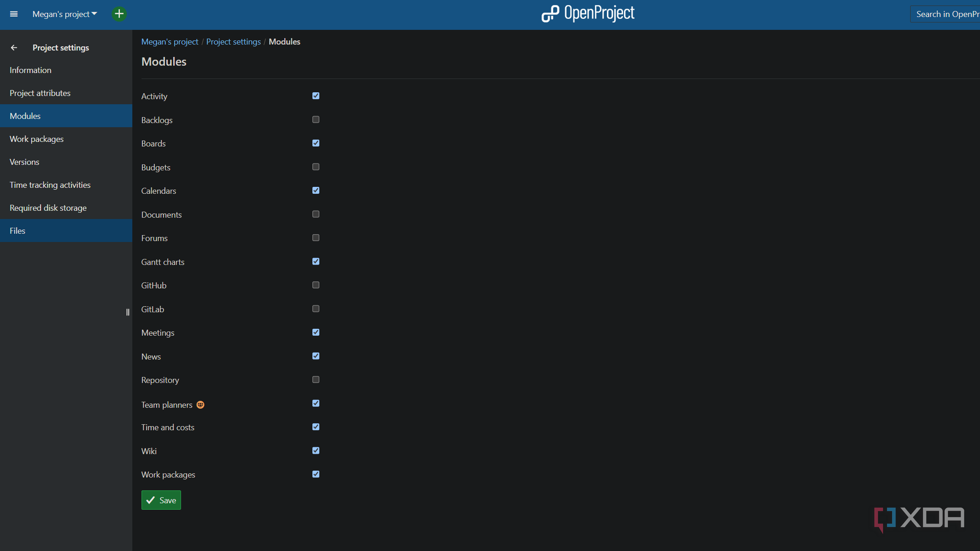
Task: Click the Time and costs label
Action: tap(168, 427)
